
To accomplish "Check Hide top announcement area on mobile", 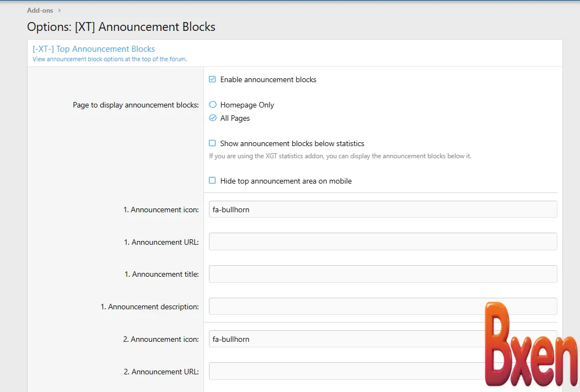I will pyautogui.click(x=213, y=181).
